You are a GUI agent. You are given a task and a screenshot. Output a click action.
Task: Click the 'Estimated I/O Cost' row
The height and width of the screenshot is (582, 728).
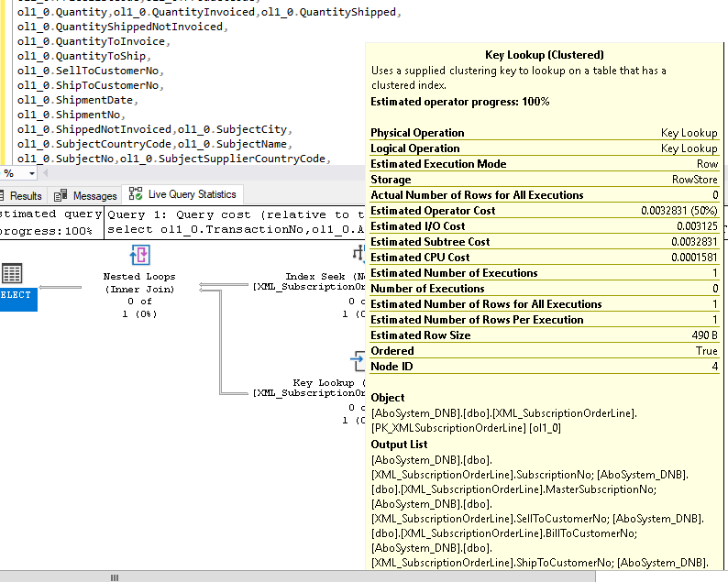coord(544,226)
